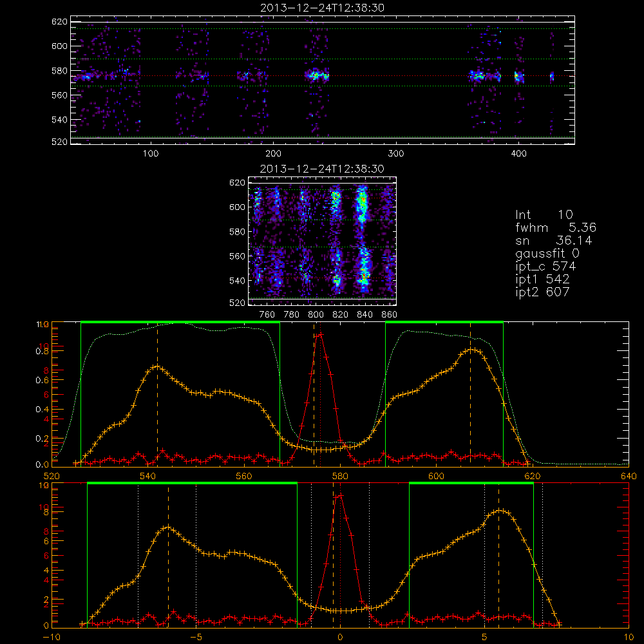Click the red curve's peak in the 520–640 profile plot
The height and width of the screenshot is (644, 644).
point(319,335)
